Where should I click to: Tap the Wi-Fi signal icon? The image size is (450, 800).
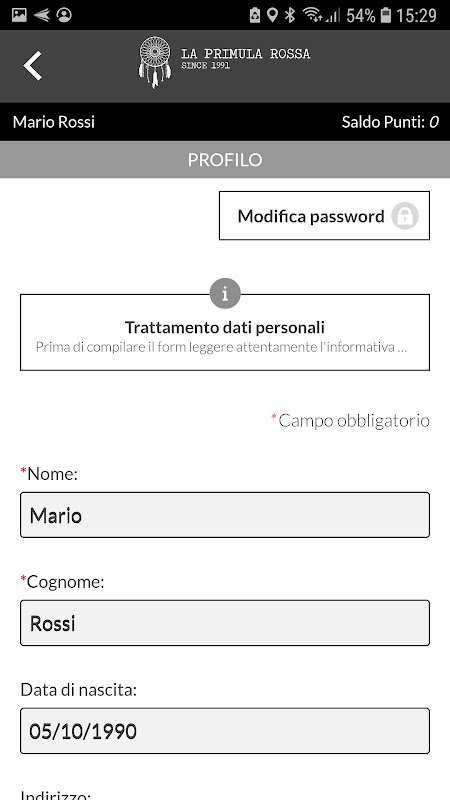click(x=312, y=15)
